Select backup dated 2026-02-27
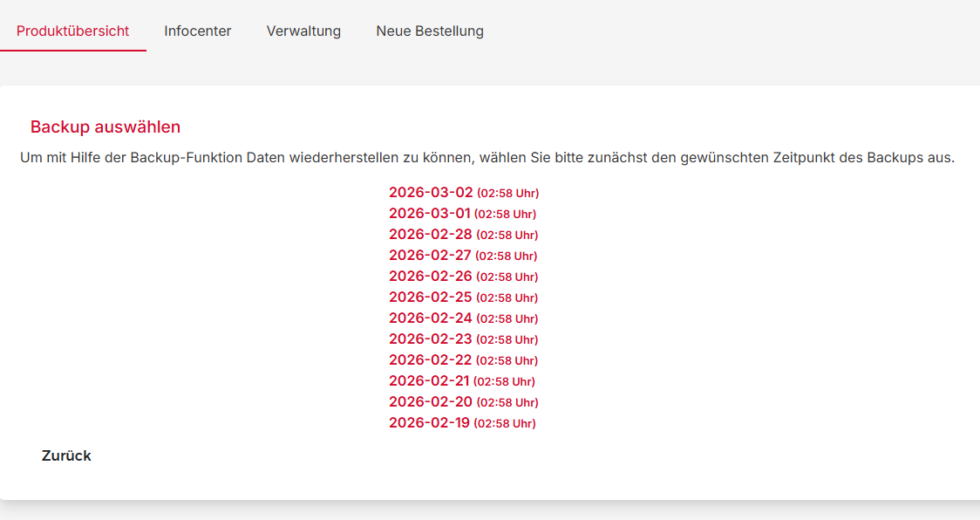 tap(430, 256)
